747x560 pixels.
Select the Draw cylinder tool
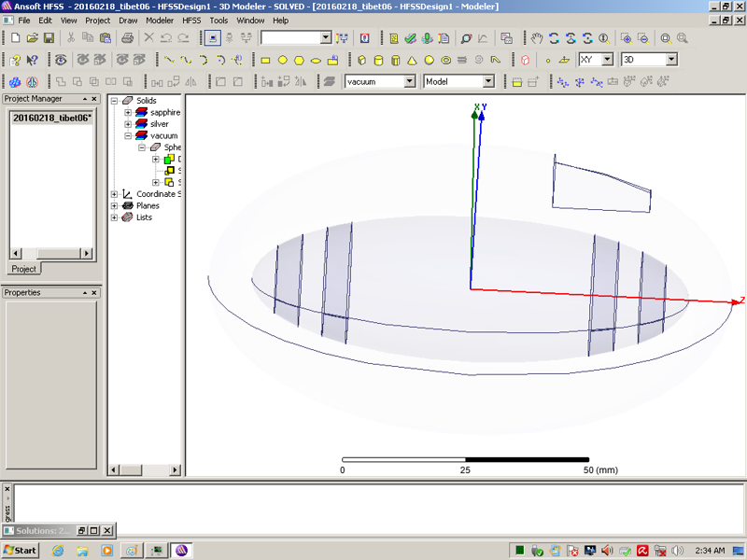point(379,60)
